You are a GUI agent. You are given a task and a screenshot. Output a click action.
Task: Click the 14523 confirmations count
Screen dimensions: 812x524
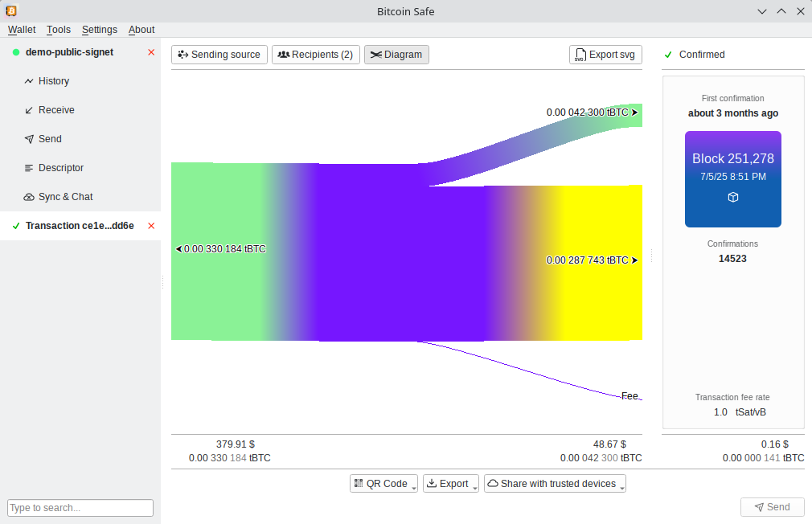point(732,259)
